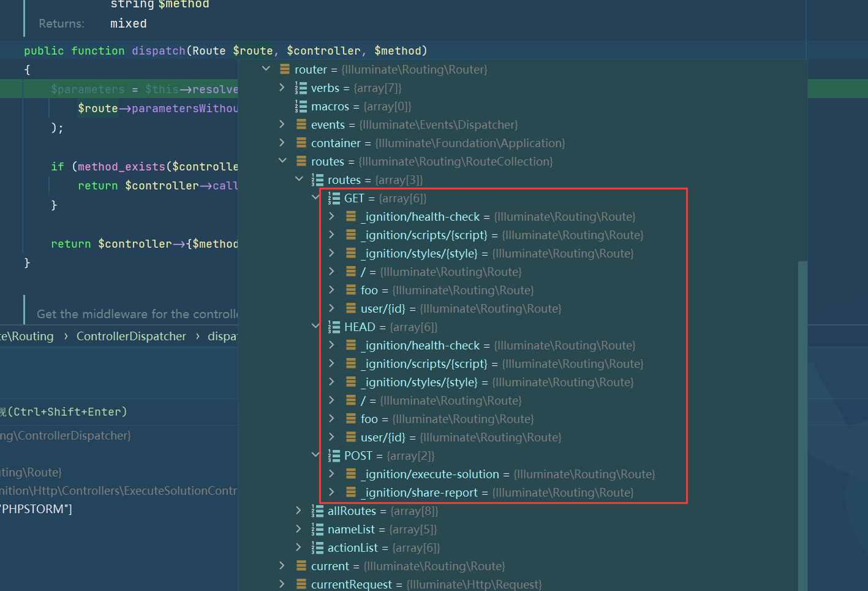This screenshot has height=591, width=868.
Task: Select ControllerDispatcher in the breadcrumb
Action: [x=131, y=337]
